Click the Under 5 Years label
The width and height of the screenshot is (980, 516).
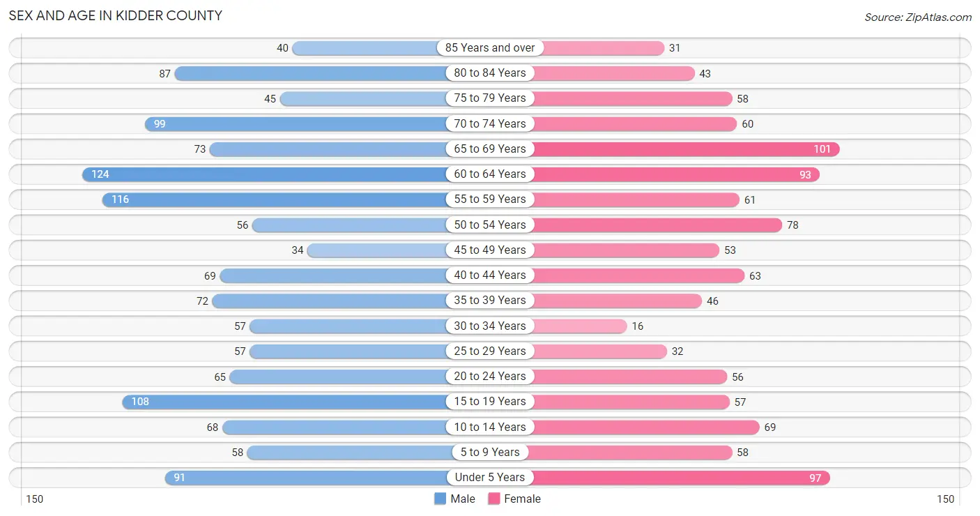(x=490, y=478)
